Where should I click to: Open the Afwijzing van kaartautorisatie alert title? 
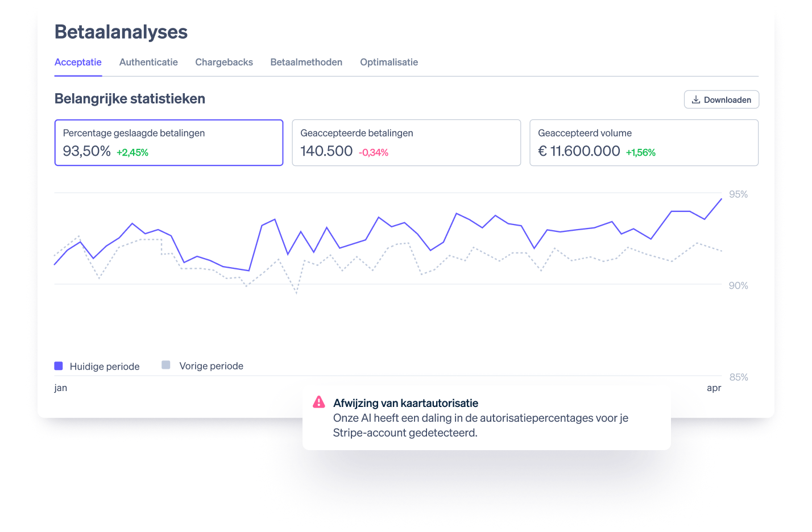[x=405, y=403]
